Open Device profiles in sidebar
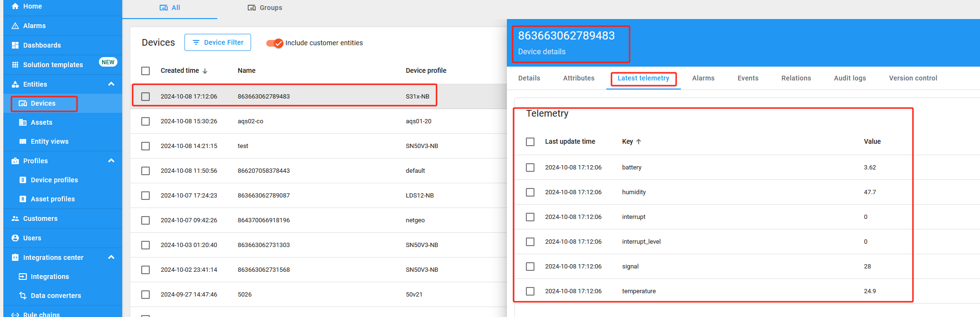This screenshot has width=980, height=317. [54, 180]
